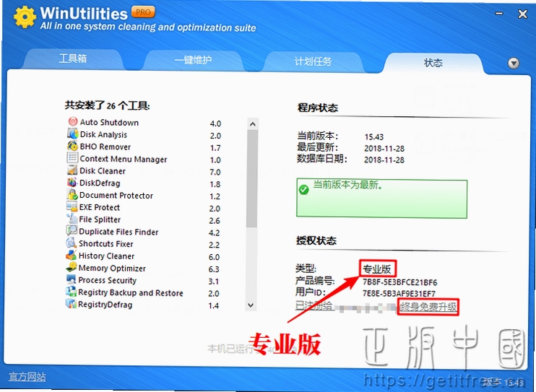Select the Document Protector entry
Viewport: 536px width, 392px height.
coord(144,196)
